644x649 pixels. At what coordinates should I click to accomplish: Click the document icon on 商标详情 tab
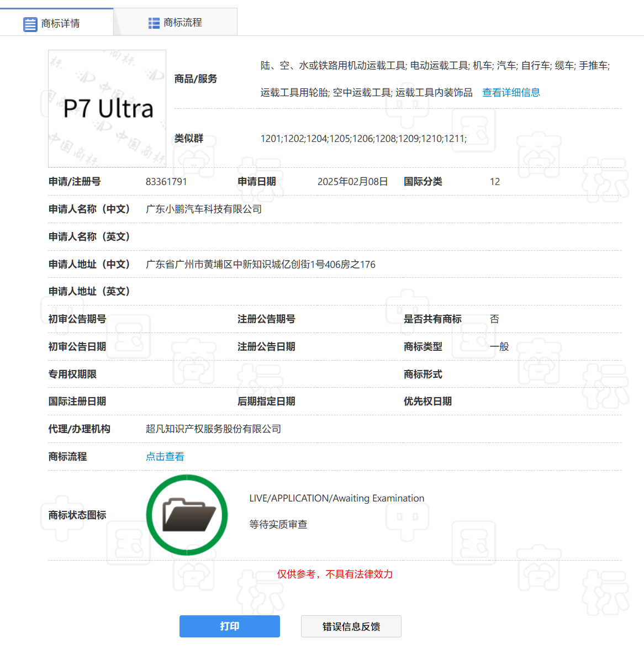(30, 24)
